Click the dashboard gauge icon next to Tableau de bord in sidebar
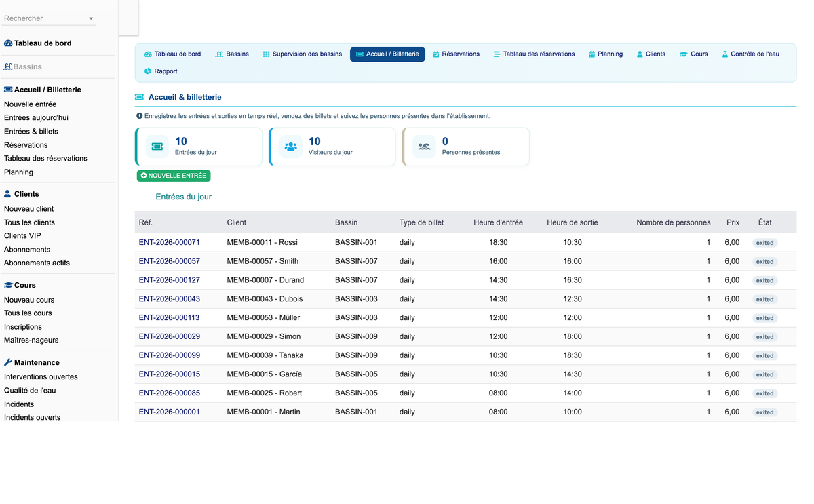Image resolution: width=814 pixels, height=504 pixels. pyautogui.click(x=8, y=43)
